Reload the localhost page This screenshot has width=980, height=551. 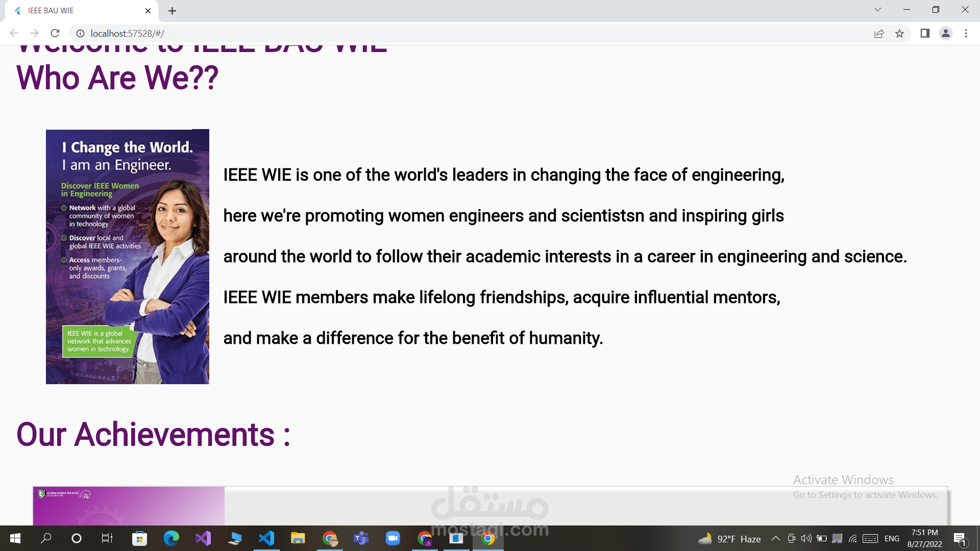55,33
